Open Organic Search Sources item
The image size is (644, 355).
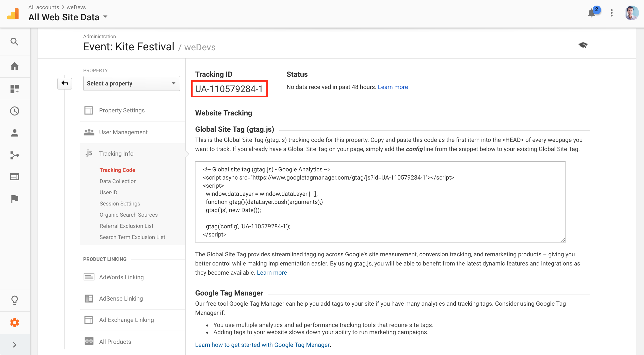pyautogui.click(x=128, y=215)
